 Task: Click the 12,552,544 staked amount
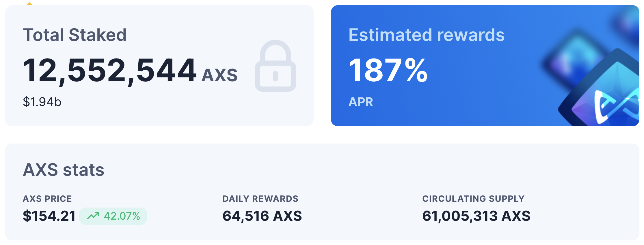(110, 71)
